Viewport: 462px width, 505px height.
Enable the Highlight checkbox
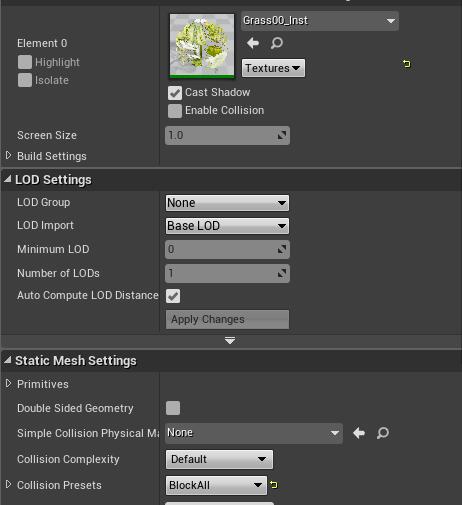point(25,62)
